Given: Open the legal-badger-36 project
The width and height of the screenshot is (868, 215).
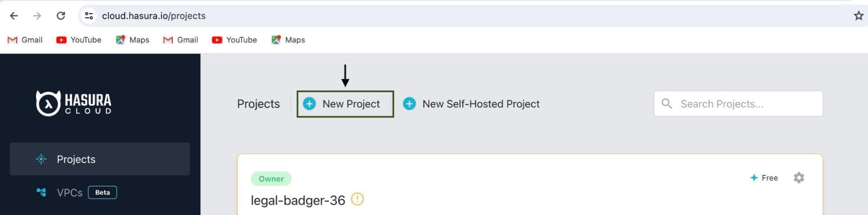Looking at the screenshot, I should (298, 200).
